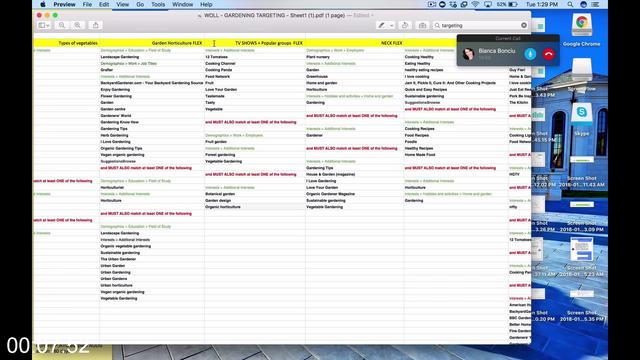Clear the search field with the X button
The height and width of the screenshot is (360, 640).
(524, 25)
